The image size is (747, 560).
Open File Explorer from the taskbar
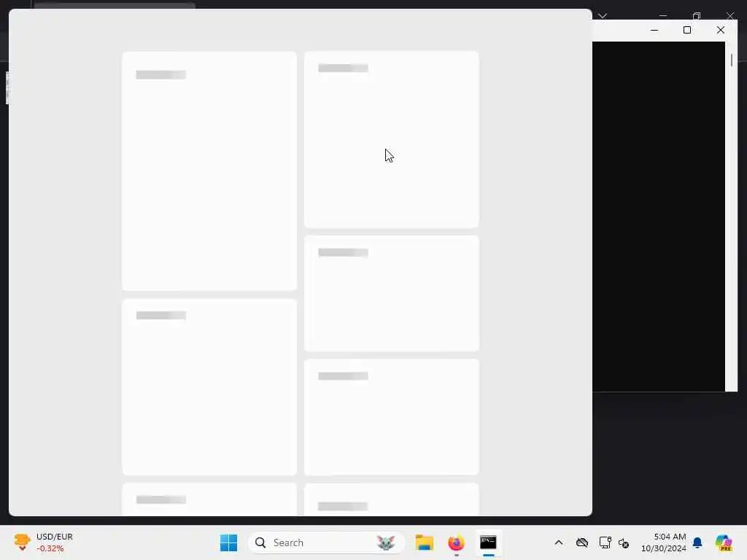pos(424,542)
